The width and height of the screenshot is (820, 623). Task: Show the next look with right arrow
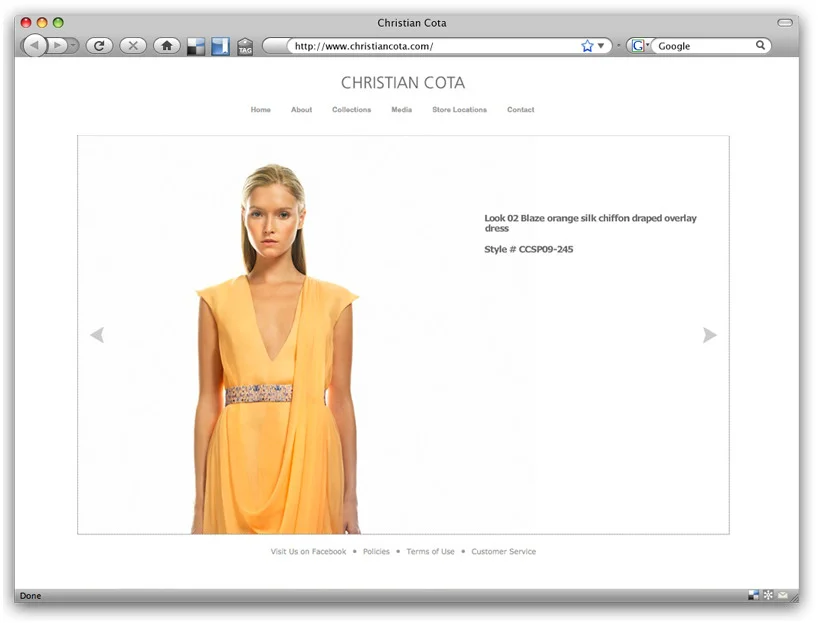tap(709, 335)
